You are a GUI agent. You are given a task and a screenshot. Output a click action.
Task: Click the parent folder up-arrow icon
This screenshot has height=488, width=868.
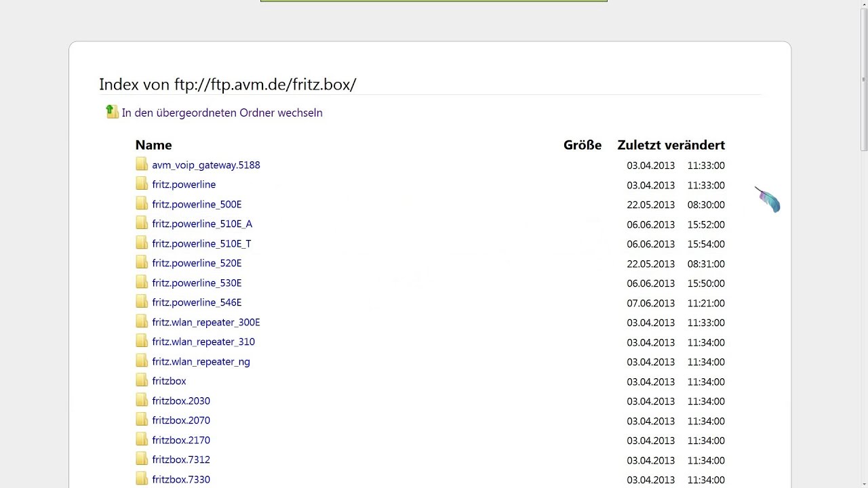pyautogui.click(x=113, y=112)
